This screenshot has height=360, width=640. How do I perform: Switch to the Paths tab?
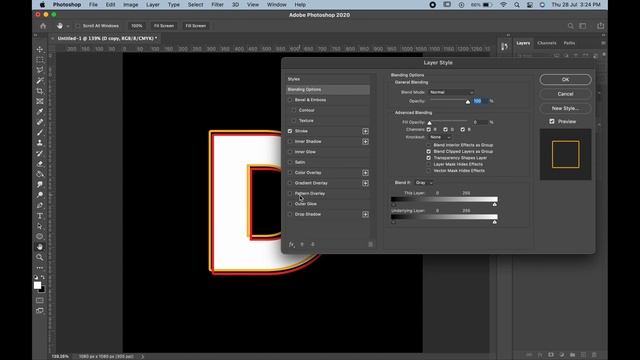pyautogui.click(x=569, y=43)
